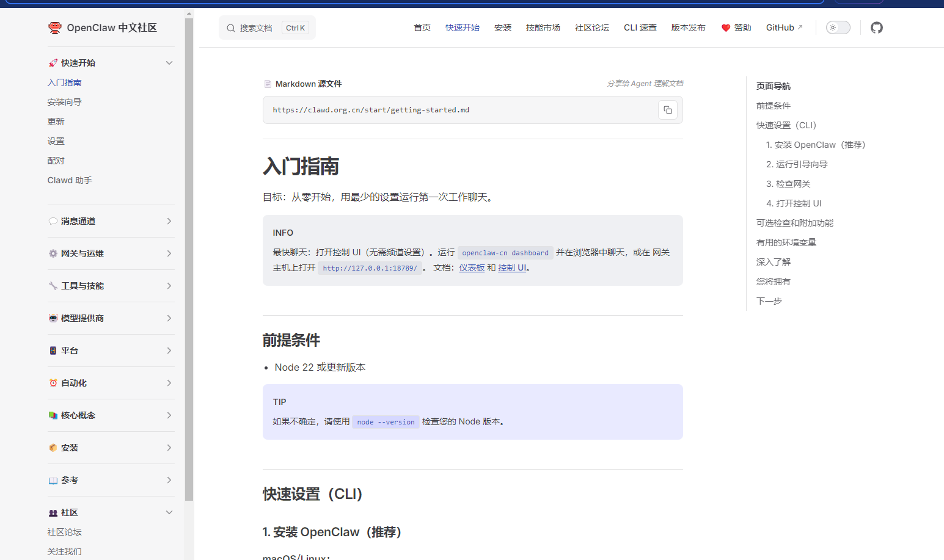944x560 pixels.
Task: Click the sidebar vertical scrollbar
Action: pyautogui.click(x=189, y=260)
